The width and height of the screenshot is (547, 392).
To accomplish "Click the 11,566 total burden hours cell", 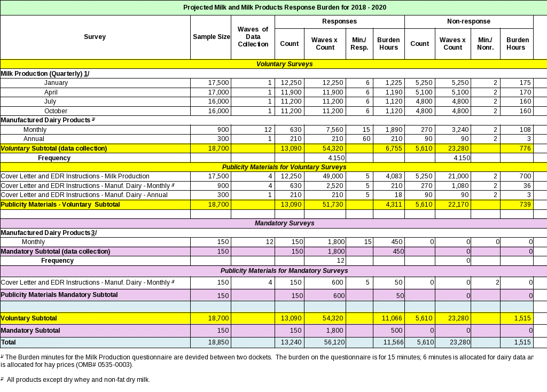I will coord(388,342).
